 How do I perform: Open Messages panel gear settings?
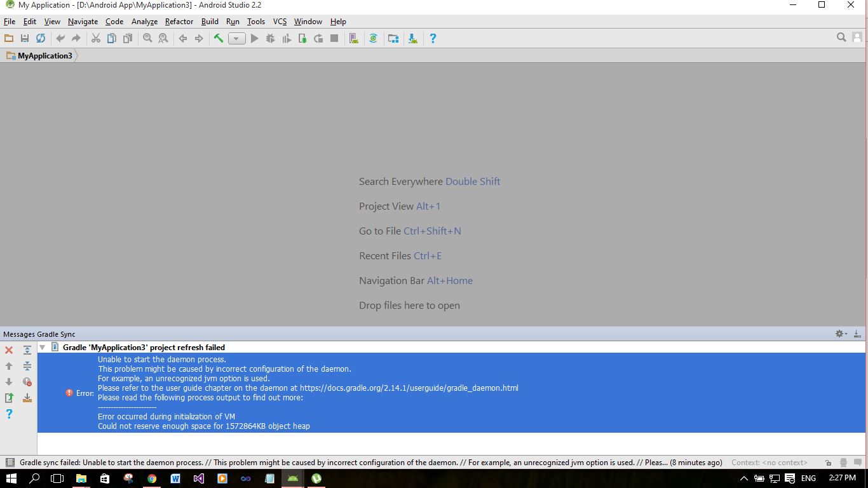(x=840, y=334)
